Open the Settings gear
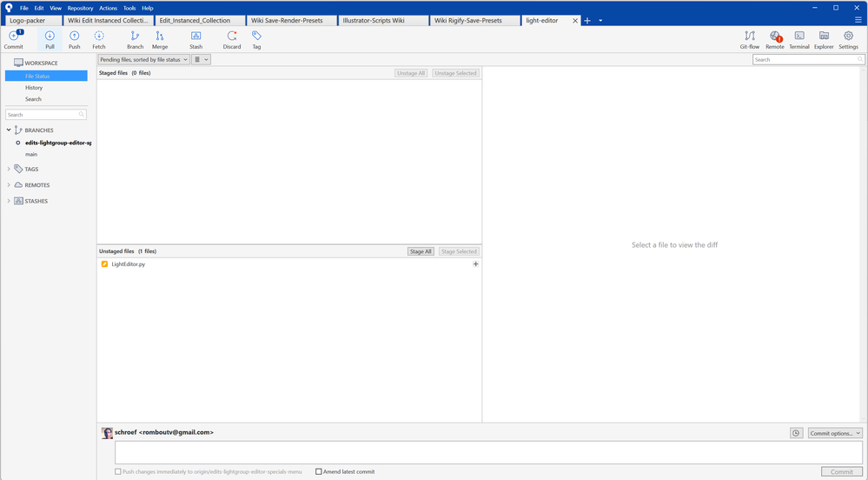868x480 pixels. coord(848,39)
